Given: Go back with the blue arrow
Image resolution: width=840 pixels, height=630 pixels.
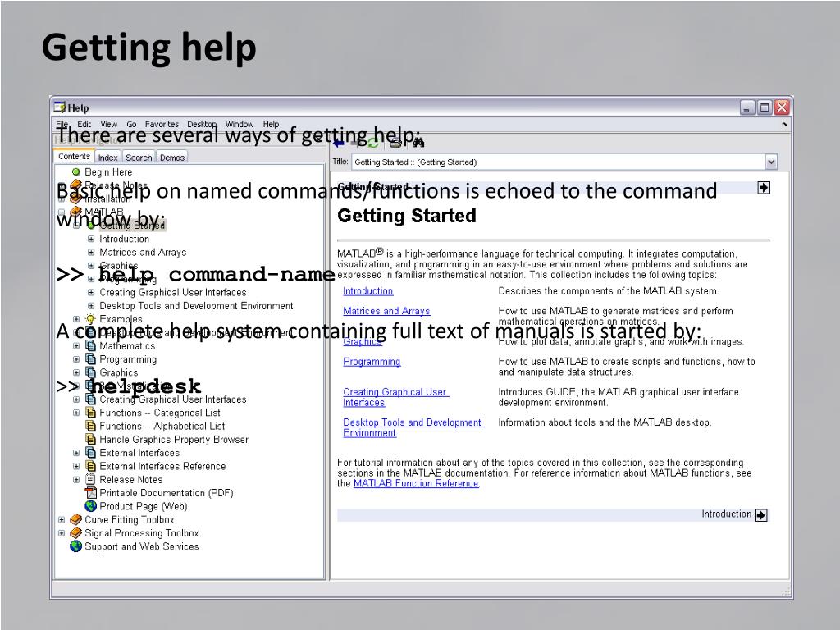Looking at the screenshot, I should point(338,143).
